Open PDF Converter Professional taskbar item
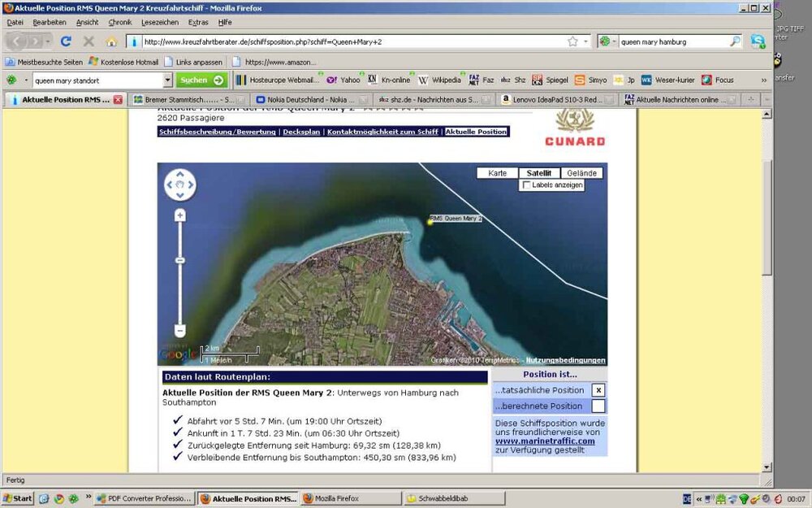Viewport: 812px width, 508px height. 145,498
